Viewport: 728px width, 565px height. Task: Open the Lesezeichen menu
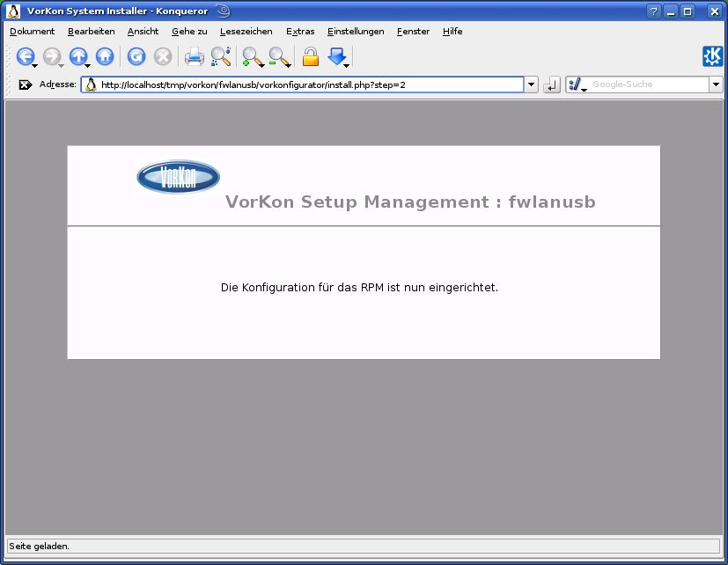point(246,32)
